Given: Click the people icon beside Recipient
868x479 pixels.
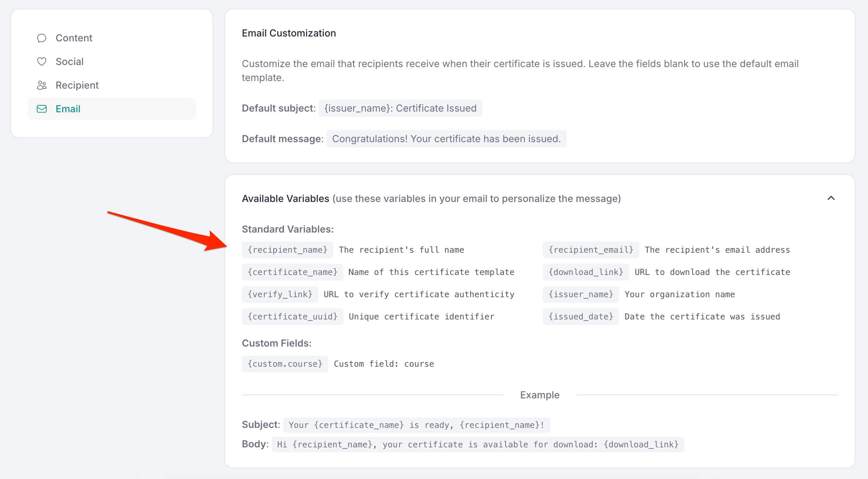Looking at the screenshot, I should click(x=41, y=85).
